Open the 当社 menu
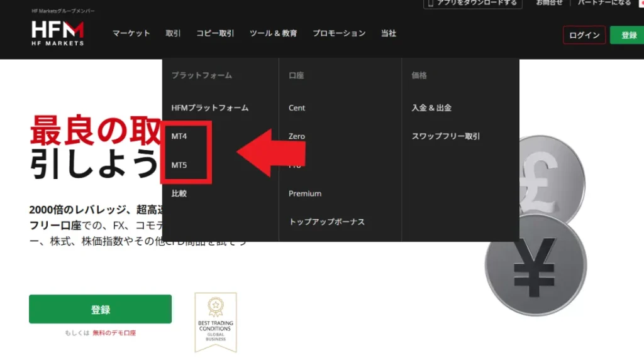 (389, 33)
